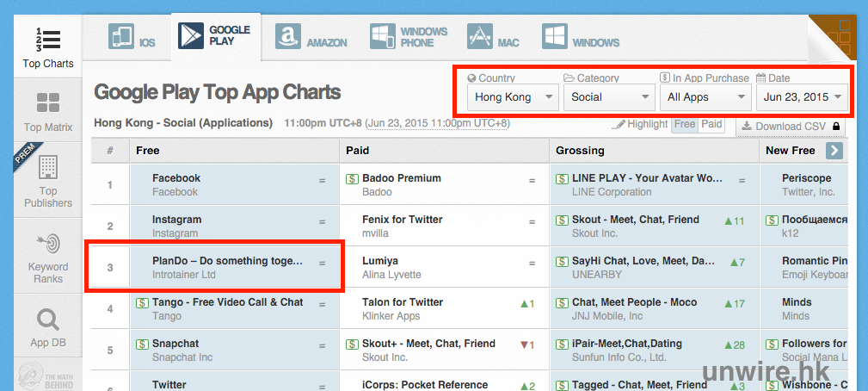Open Keyword Ranks target icon
This screenshot has height=391, width=868.
(48, 244)
